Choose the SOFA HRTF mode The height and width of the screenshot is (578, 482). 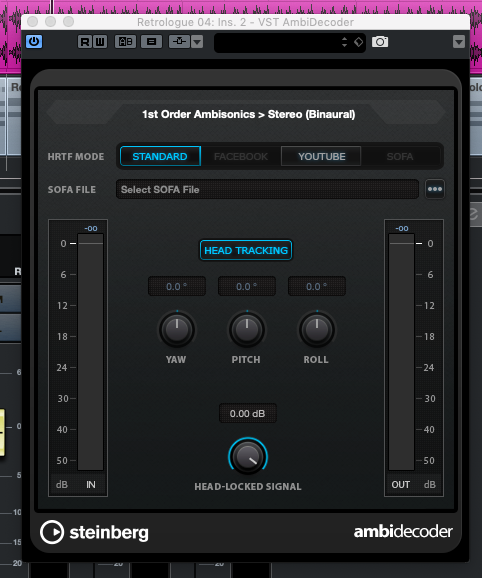[400, 156]
